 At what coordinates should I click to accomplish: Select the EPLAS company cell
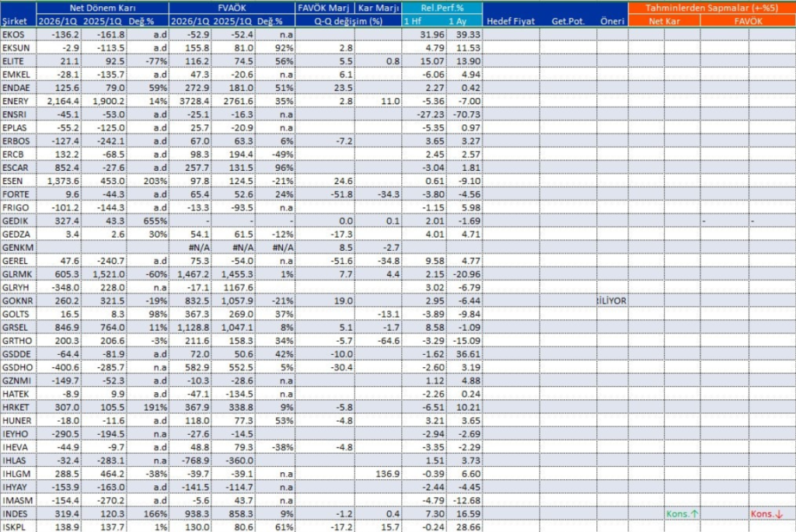19,128
